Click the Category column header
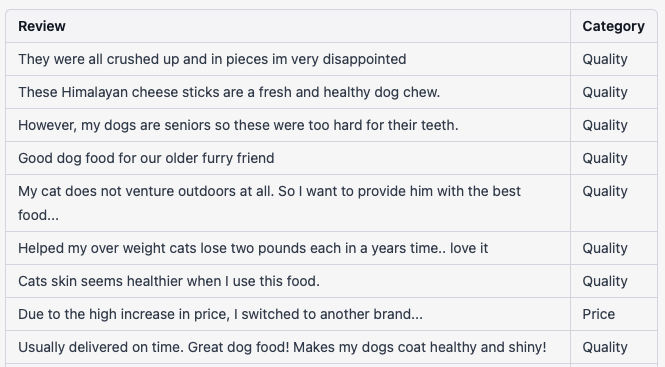 [613, 26]
